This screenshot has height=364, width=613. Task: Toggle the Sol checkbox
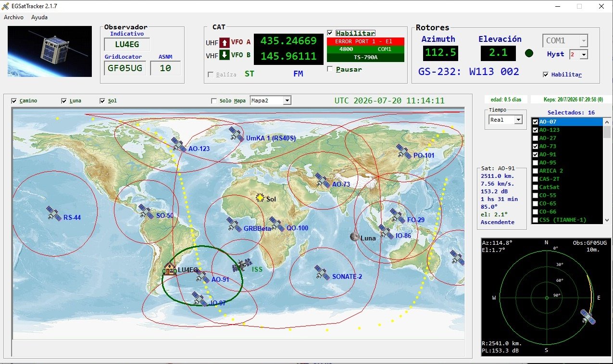[102, 101]
